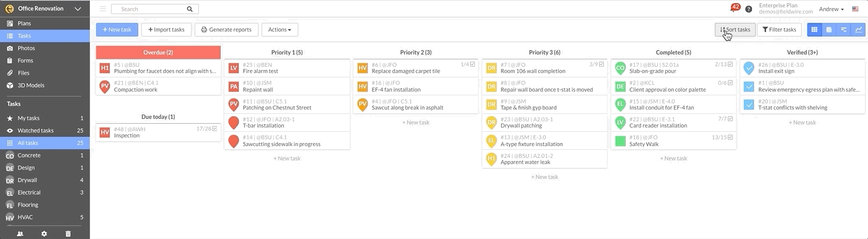Open the chart report view icon
Image resolution: width=868 pixels, height=239 pixels.
click(859, 30)
